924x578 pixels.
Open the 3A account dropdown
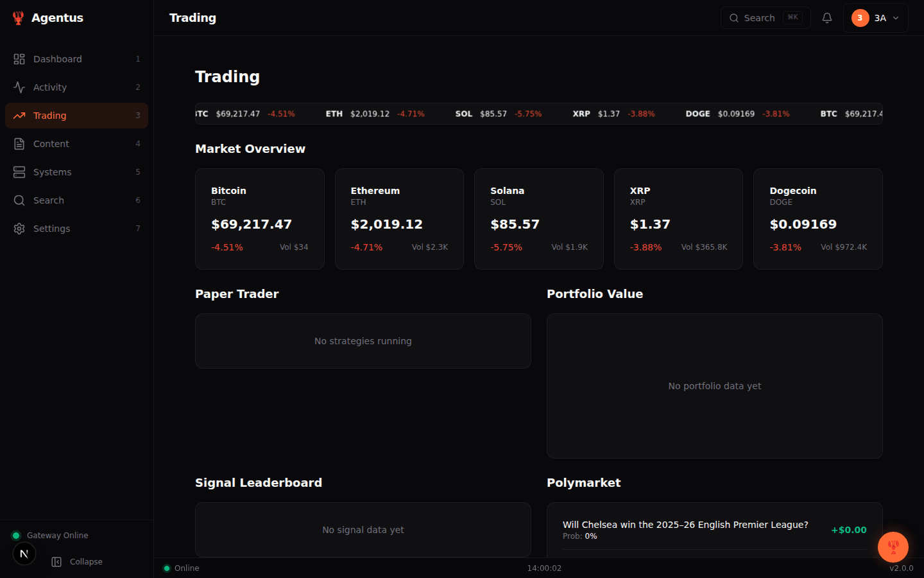click(x=876, y=17)
